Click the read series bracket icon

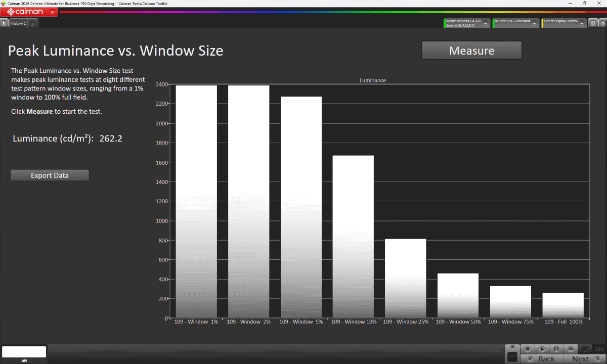pyautogui.click(x=556, y=349)
